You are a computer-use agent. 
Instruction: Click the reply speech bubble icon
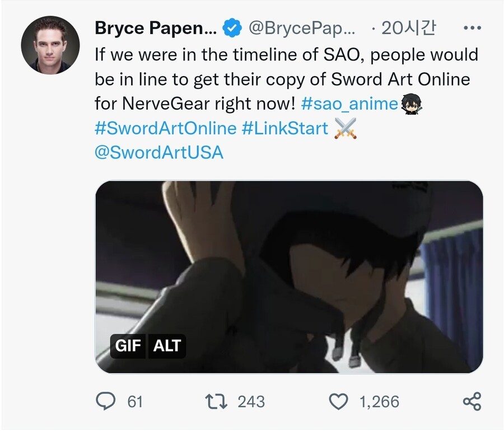tap(106, 401)
